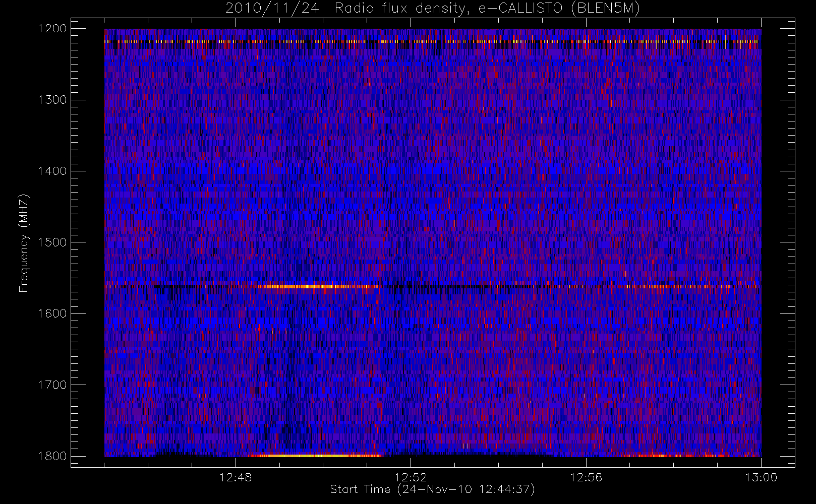Click the 12:48 time tick label
This screenshot has height=504, width=816.
pos(236,477)
